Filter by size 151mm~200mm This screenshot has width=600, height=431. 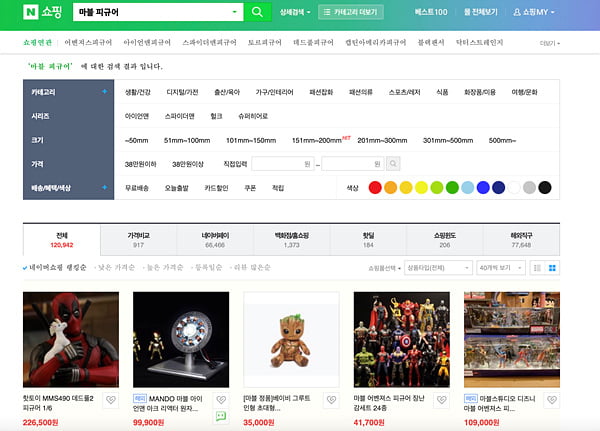pyautogui.click(x=316, y=140)
